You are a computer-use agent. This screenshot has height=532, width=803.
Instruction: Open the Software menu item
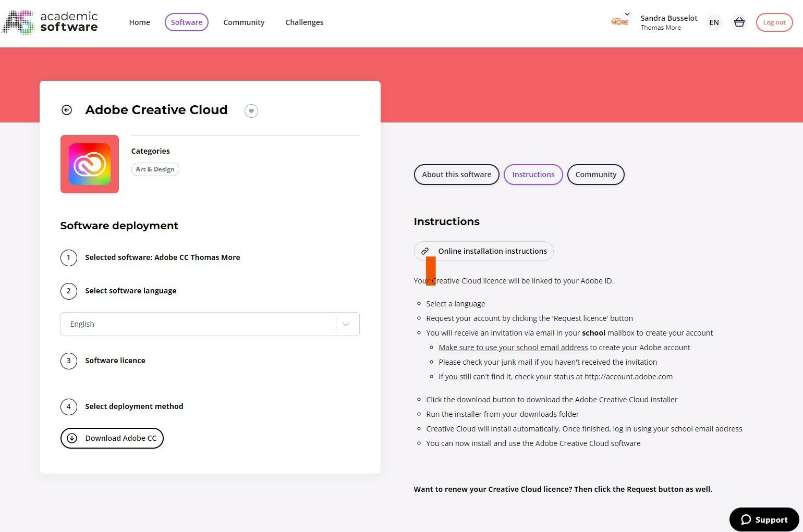(x=187, y=22)
